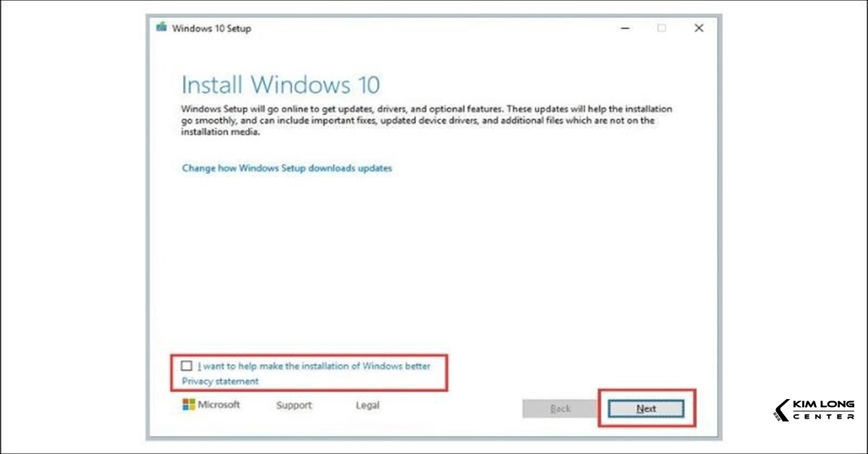Close the Windows 10 Setup window
The width and height of the screenshot is (868, 454).
699,27
